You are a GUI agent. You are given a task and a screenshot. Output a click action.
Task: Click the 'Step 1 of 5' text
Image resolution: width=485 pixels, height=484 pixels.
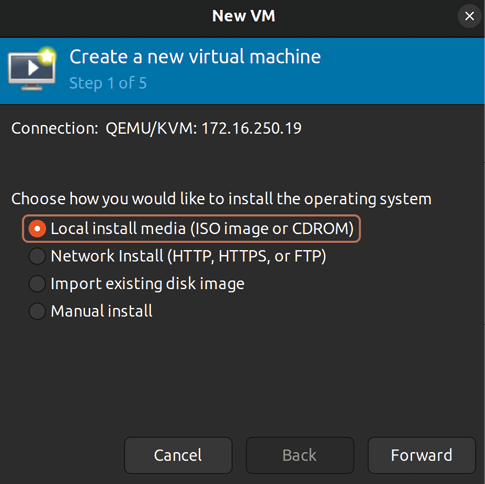(x=108, y=83)
